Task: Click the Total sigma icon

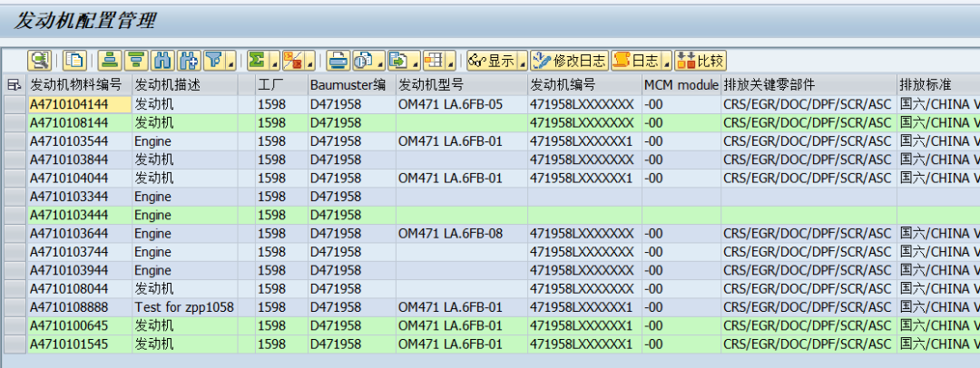Action: click(x=256, y=61)
